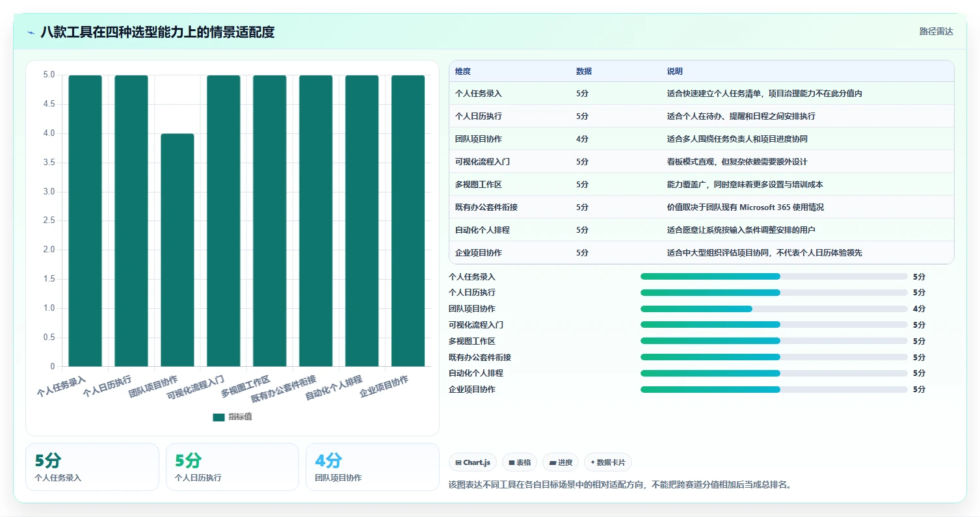Image resolution: width=980 pixels, height=517 pixels.
Task: Click the 数据卡片 tag chip
Action: pyautogui.click(x=607, y=462)
